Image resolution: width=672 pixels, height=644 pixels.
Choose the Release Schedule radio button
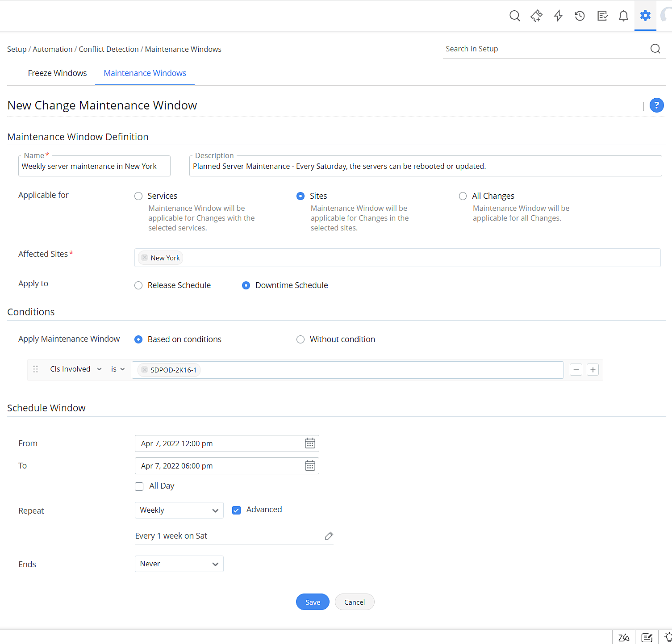138,285
